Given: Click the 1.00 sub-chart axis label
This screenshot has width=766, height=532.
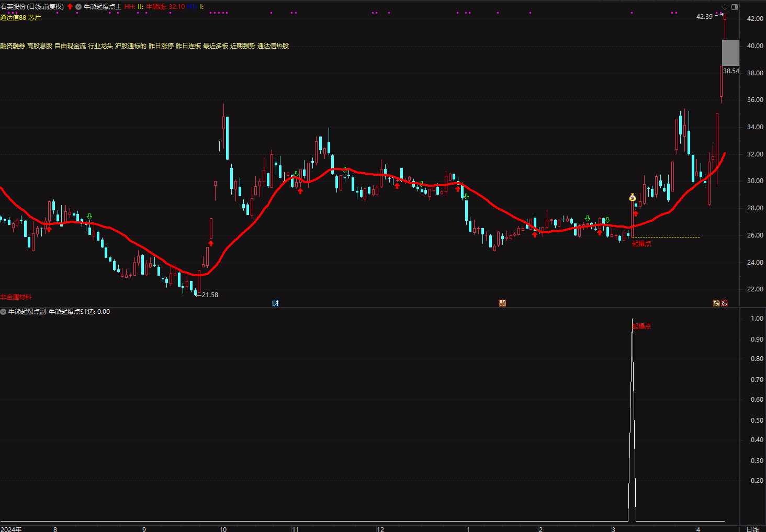Looking at the screenshot, I should click(757, 319).
